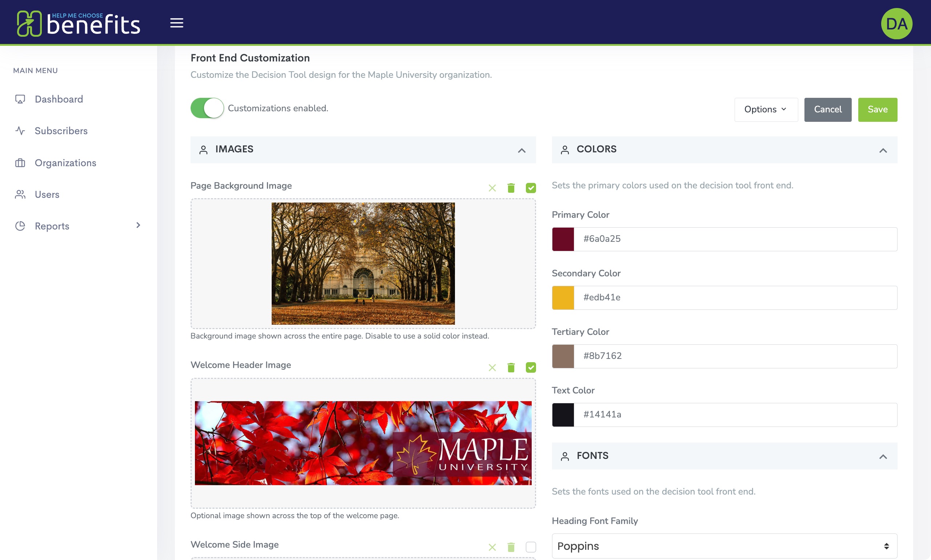Viewport: 931px width, 560px height.
Task: Click the Primary Color #6a0a25 field
Action: (735, 239)
